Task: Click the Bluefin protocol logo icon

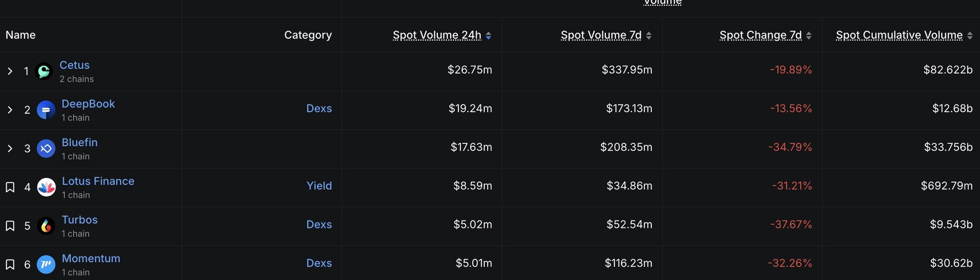Action: (46, 149)
